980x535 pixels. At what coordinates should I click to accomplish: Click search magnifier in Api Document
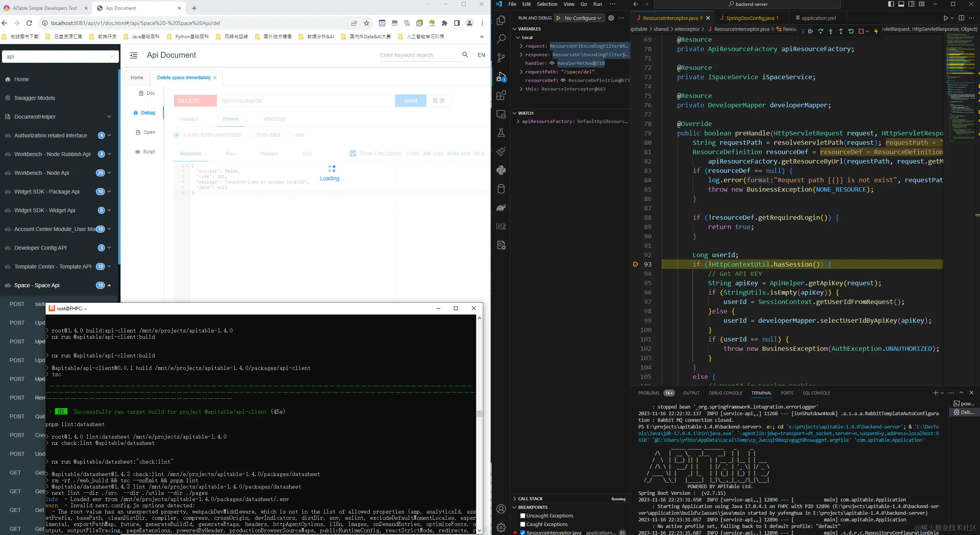[465, 55]
